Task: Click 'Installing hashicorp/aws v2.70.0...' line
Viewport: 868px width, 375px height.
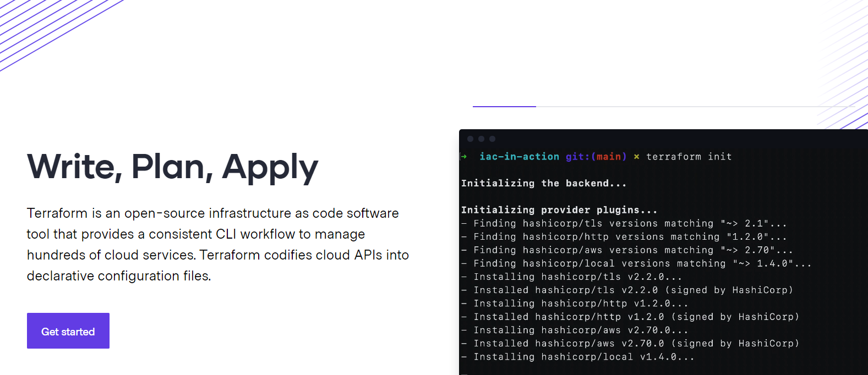Action: click(x=575, y=330)
